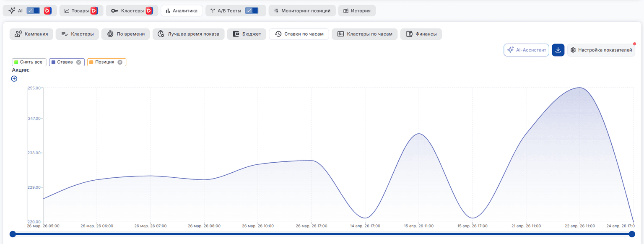Click the red video icon next to AI
This screenshot has height=244, width=644.
(x=48, y=10)
